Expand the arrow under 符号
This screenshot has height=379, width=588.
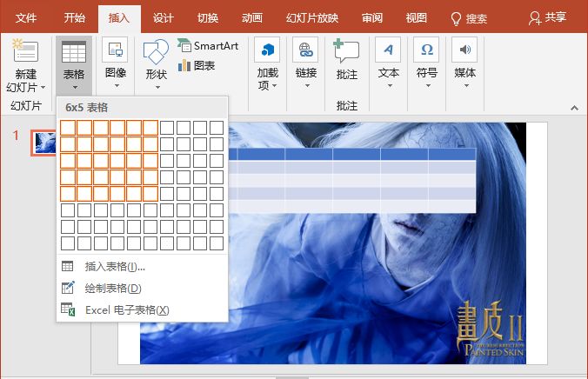pos(428,86)
